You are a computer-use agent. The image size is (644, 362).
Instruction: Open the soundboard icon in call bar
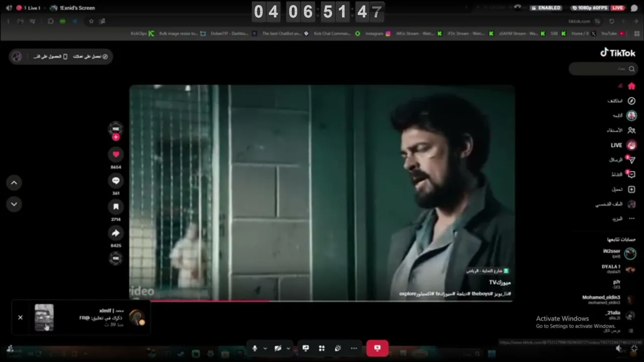338,348
